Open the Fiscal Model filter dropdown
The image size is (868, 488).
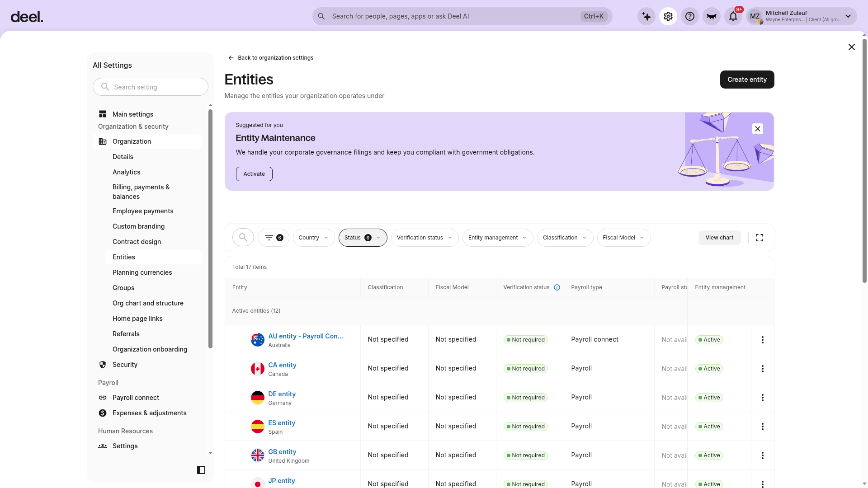(624, 238)
